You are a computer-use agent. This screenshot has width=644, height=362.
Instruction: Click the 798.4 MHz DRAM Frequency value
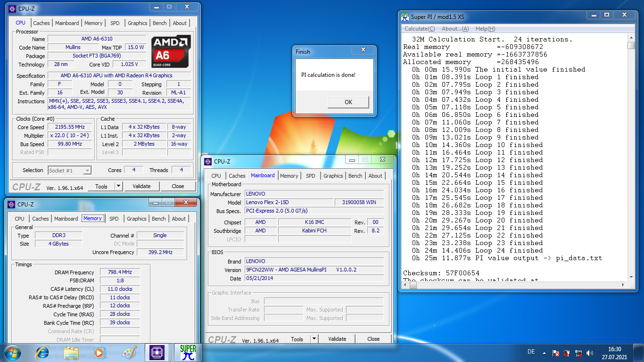click(120, 272)
